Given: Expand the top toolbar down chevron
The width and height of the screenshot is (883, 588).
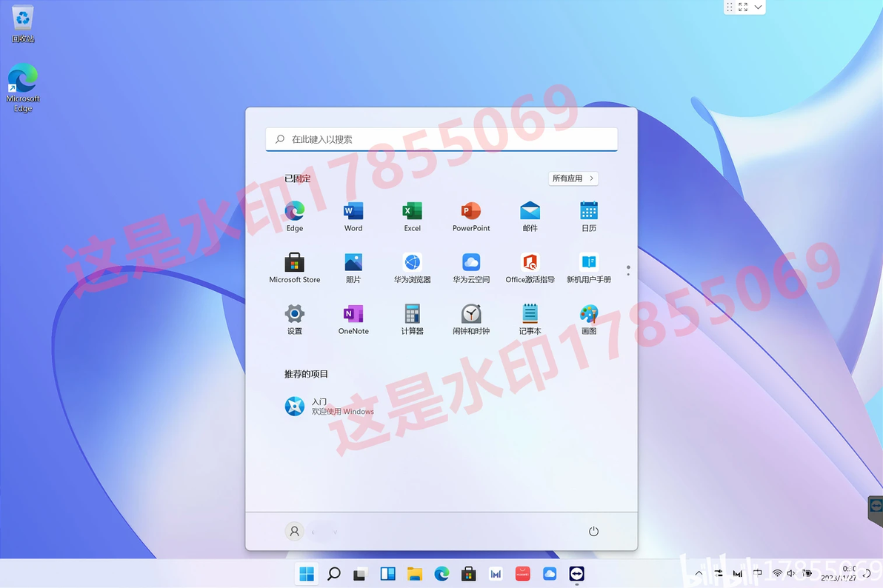Looking at the screenshot, I should (x=758, y=7).
